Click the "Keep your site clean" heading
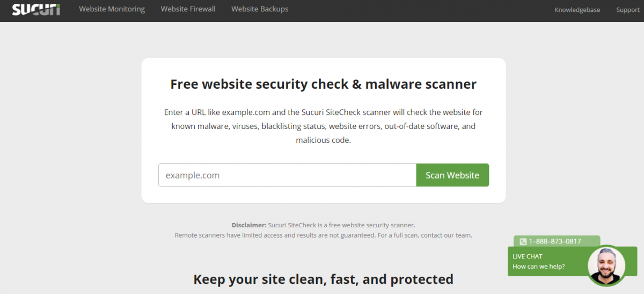Screen dimensions: 644x294 click(323, 279)
